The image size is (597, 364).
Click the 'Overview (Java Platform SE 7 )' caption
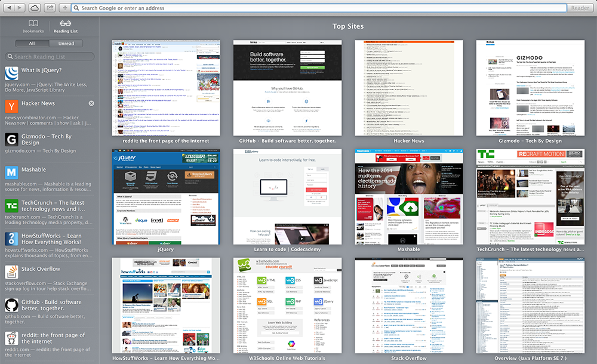(x=530, y=358)
